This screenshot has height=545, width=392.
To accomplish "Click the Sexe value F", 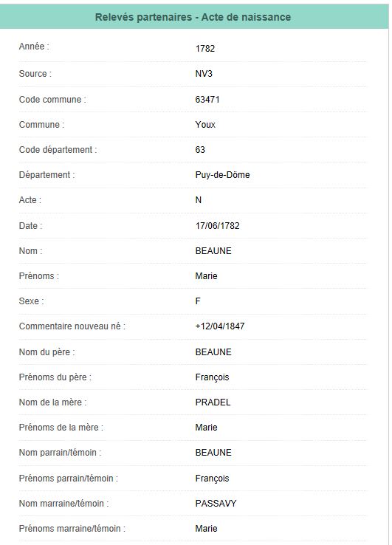I will tap(198, 301).
